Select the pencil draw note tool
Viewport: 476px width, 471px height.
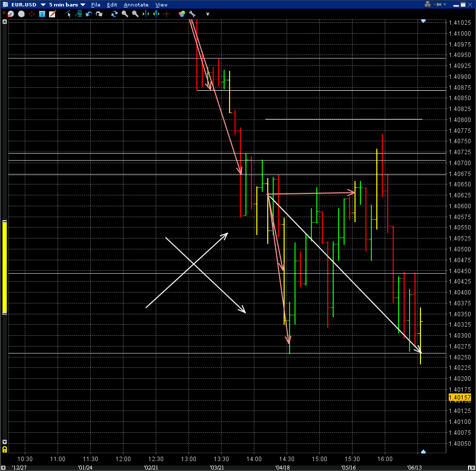[x=53, y=14]
